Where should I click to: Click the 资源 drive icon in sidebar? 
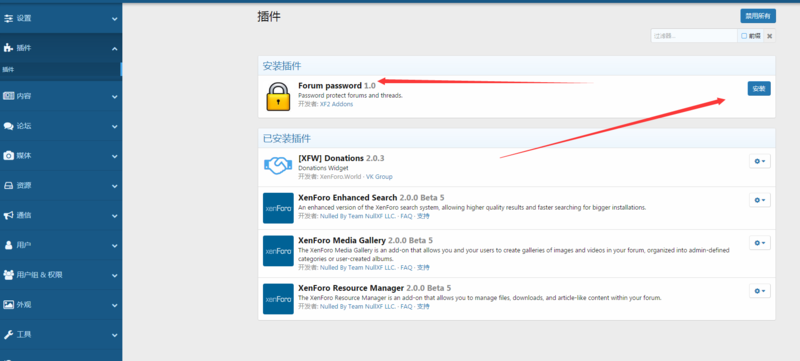point(8,186)
